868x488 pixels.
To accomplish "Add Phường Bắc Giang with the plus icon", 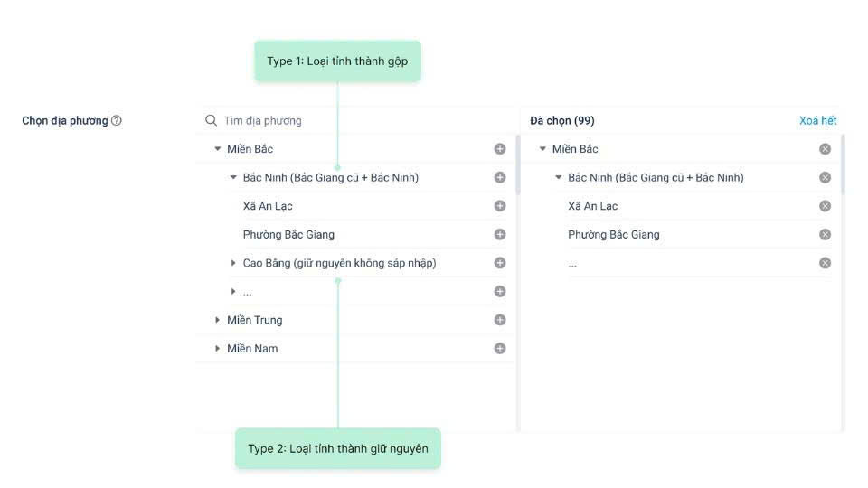I will [x=500, y=235].
